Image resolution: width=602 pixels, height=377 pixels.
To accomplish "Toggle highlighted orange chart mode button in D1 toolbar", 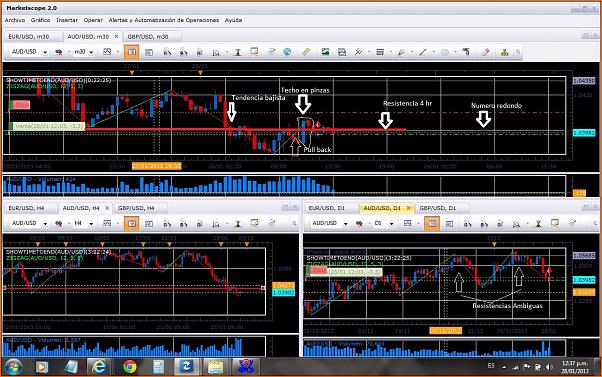I will 432,223.
